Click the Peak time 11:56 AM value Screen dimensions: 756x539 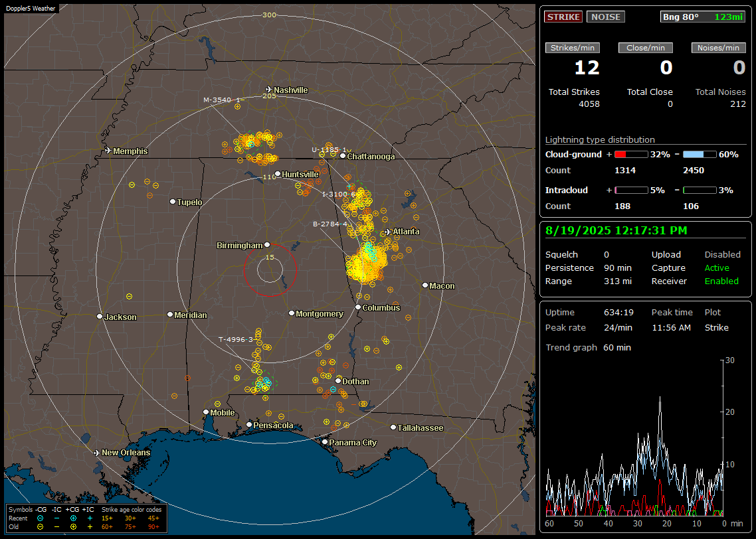[x=671, y=327]
